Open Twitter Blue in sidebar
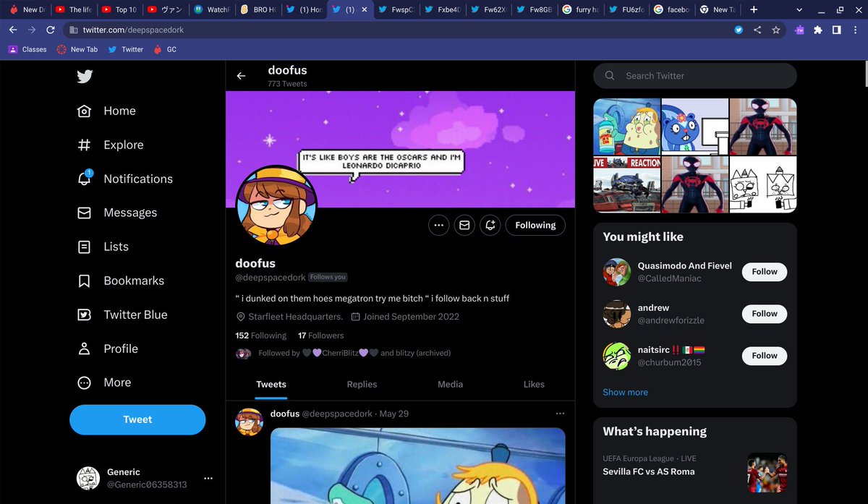This screenshot has width=868, height=504. pos(122,315)
